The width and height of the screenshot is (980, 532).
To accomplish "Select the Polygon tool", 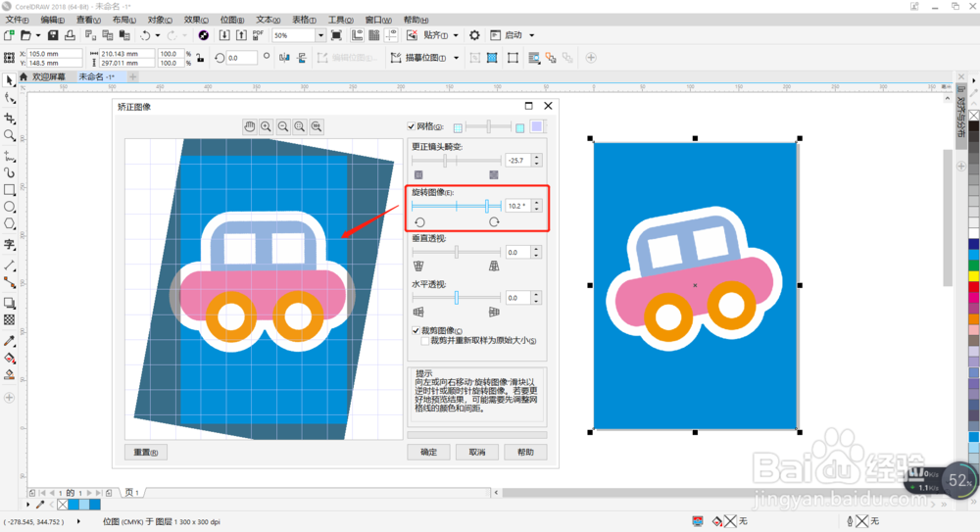I will pyautogui.click(x=9, y=223).
